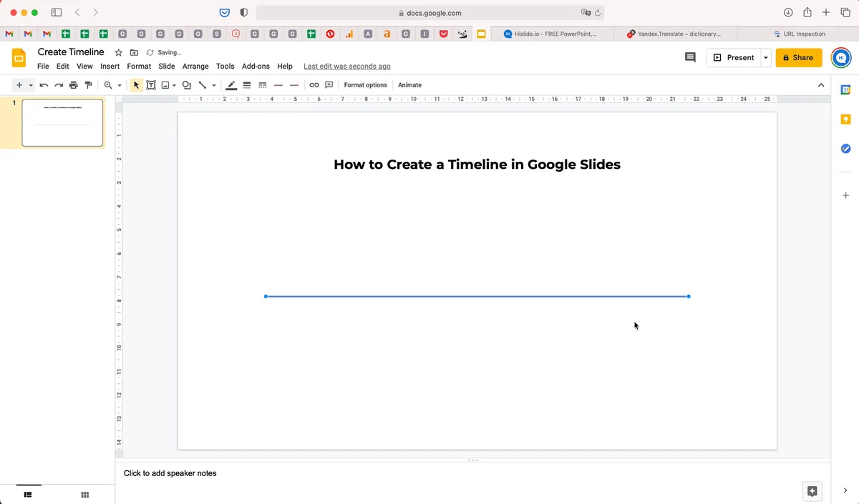Open the Arrange menu
Image resolution: width=859 pixels, height=504 pixels.
coord(195,66)
